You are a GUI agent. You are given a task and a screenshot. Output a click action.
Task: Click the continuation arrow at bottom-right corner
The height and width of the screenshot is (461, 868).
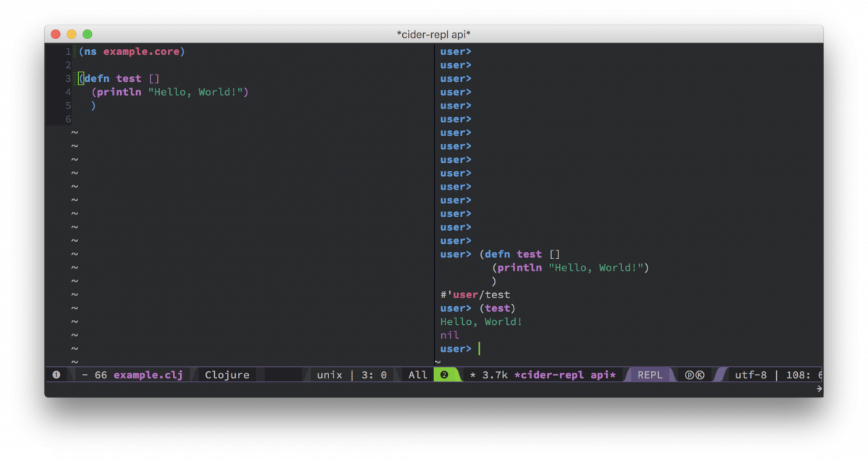[818, 387]
